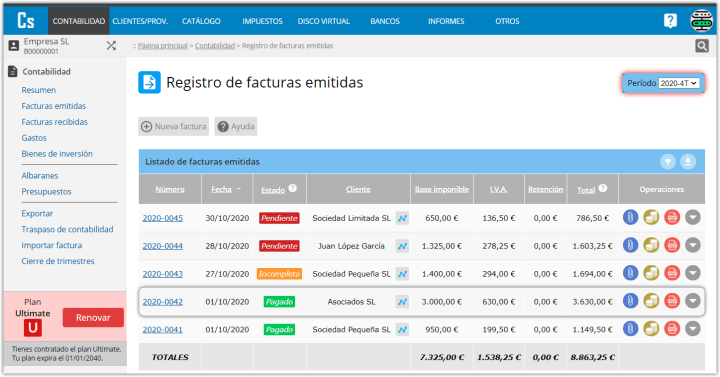
Task: Open Cierre de trimestres in the sidebar
Action: pyautogui.click(x=58, y=261)
